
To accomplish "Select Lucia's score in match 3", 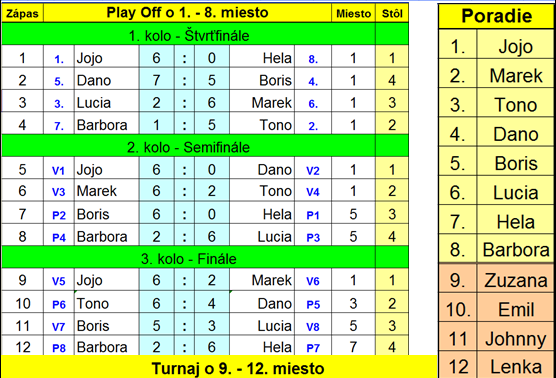I will 156,101.
